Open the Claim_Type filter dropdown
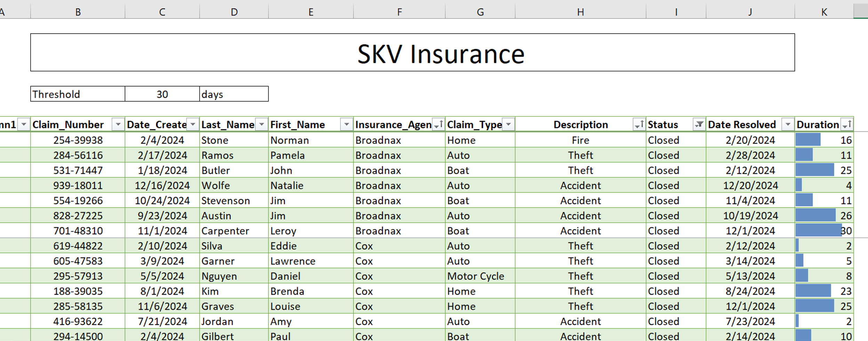The width and height of the screenshot is (868, 341). click(508, 124)
